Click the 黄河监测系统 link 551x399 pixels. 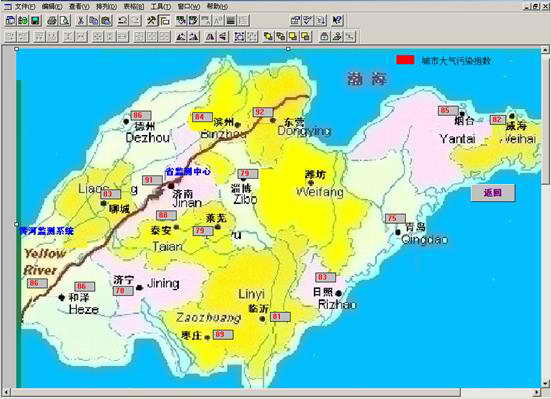(46, 231)
